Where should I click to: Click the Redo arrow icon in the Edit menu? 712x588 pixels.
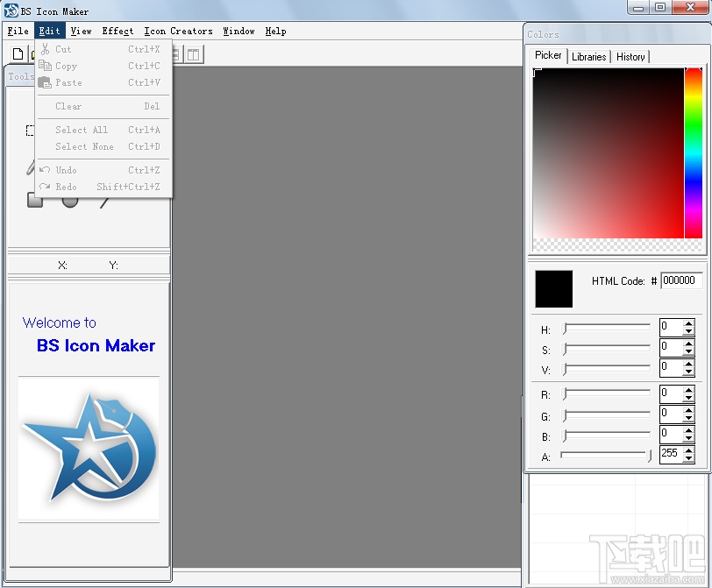[44, 186]
